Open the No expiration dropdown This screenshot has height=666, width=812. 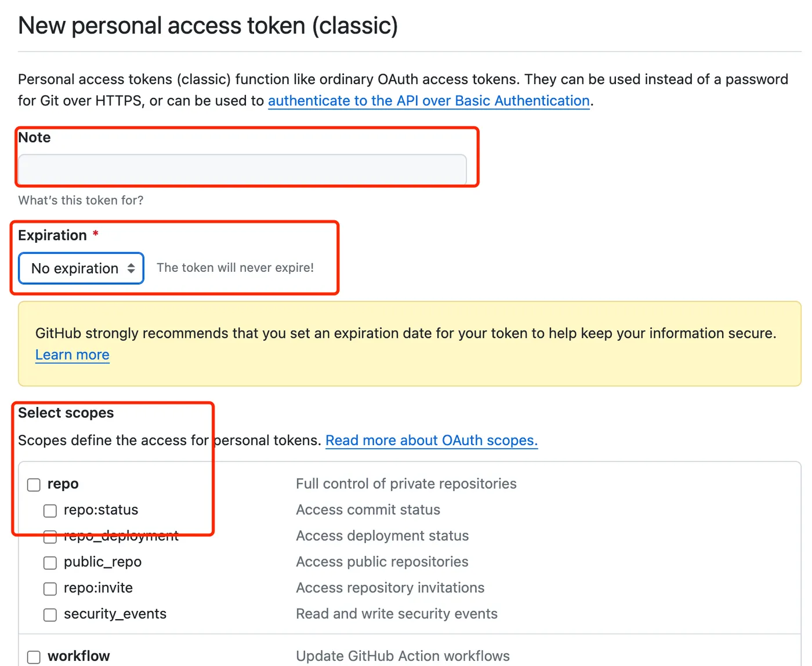[81, 268]
